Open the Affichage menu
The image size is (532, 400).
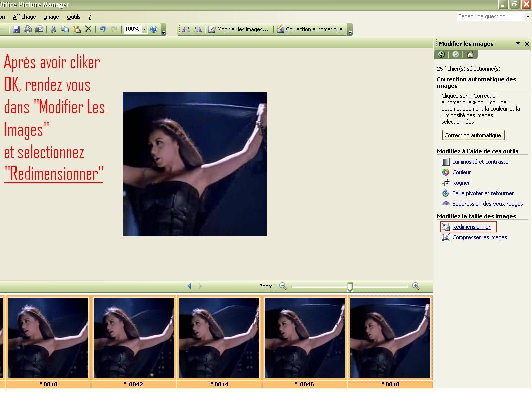tap(24, 17)
